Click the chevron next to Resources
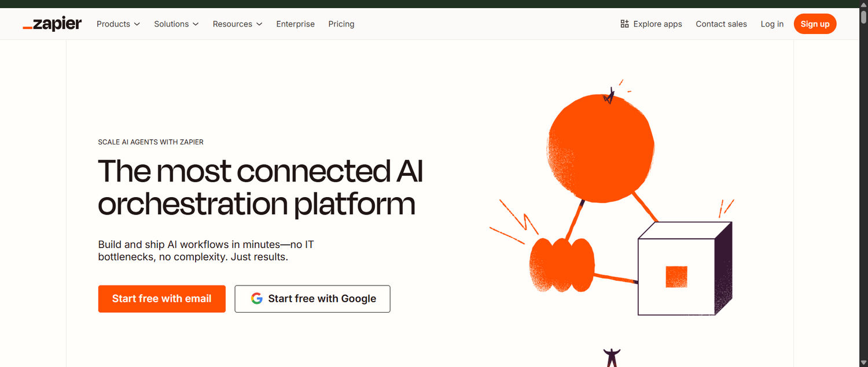Viewport: 868px width, 367px height. pyautogui.click(x=259, y=24)
